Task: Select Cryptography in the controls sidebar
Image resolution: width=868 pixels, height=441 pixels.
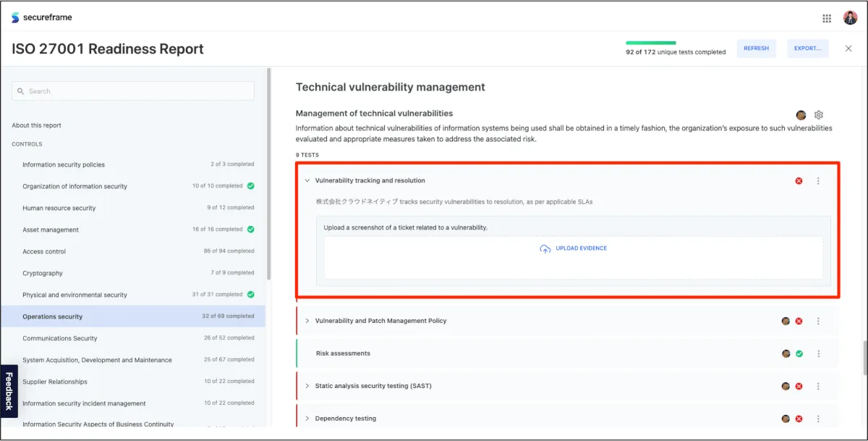Action: click(43, 273)
